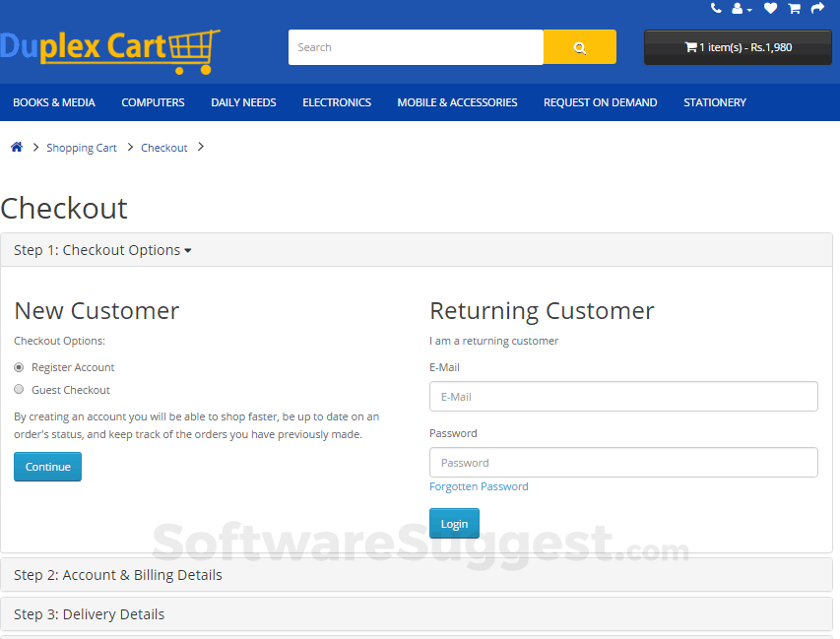Select the Register Account option
This screenshot has width=840, height=639.
[x=18, y=366]
